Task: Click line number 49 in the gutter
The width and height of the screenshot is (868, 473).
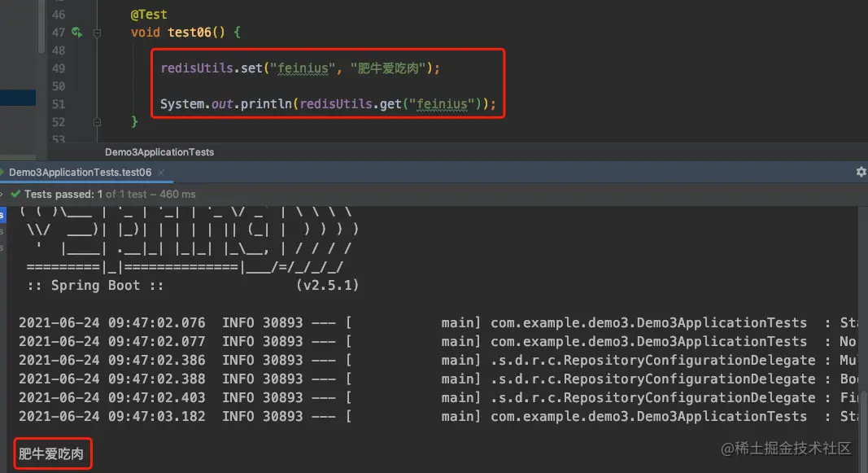Action: tap(58, 68)
